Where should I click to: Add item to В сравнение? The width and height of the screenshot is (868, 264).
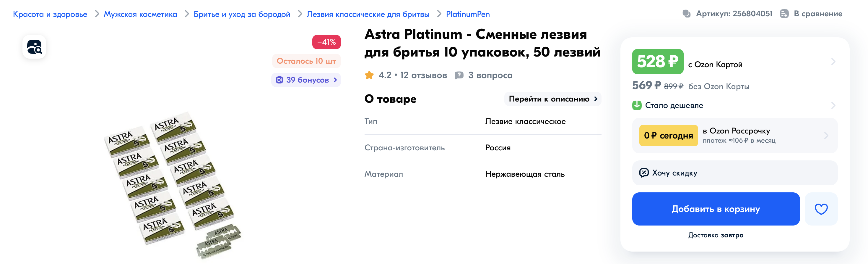[x=818, y=14]
